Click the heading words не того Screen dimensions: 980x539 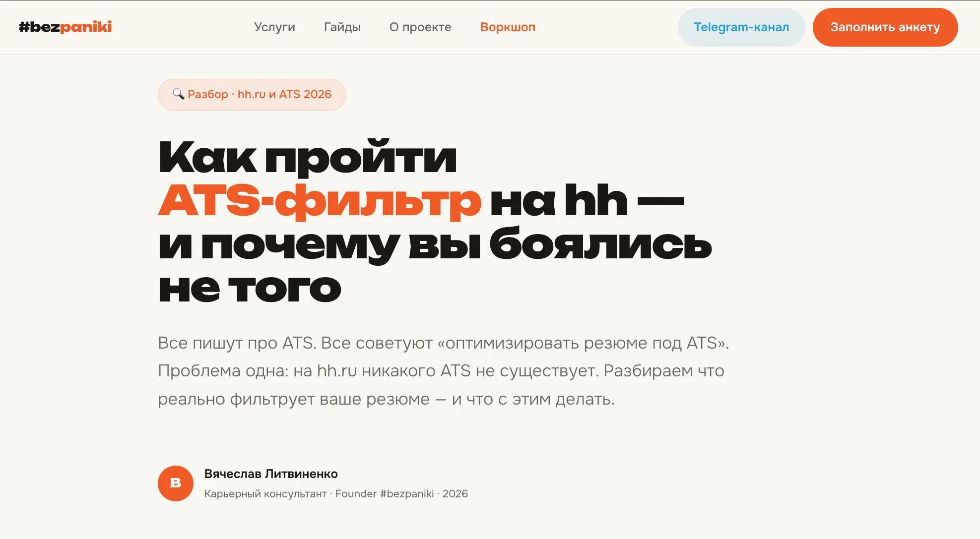point(250,288)
